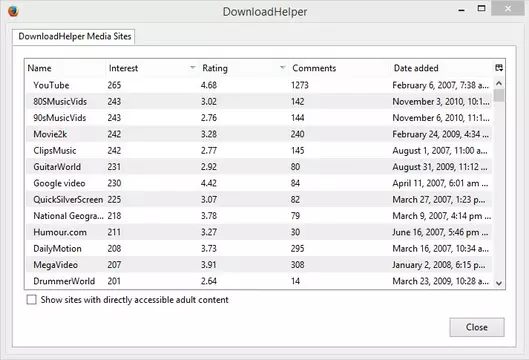Click the 1273 comments cell

300,85
